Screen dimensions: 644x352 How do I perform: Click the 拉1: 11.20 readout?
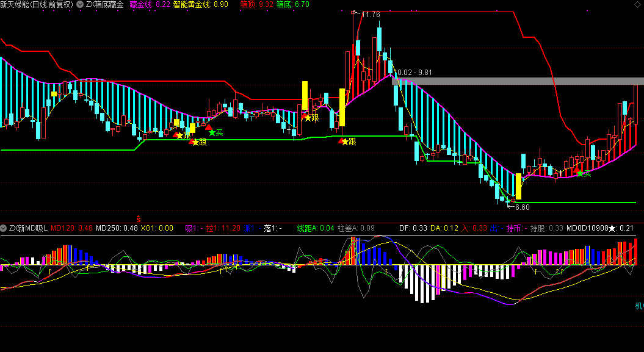point(223,228)
